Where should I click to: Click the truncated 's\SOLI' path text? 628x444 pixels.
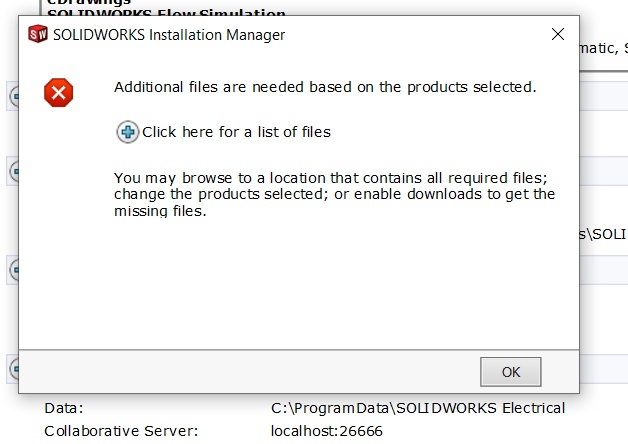(x=603, y=234)
